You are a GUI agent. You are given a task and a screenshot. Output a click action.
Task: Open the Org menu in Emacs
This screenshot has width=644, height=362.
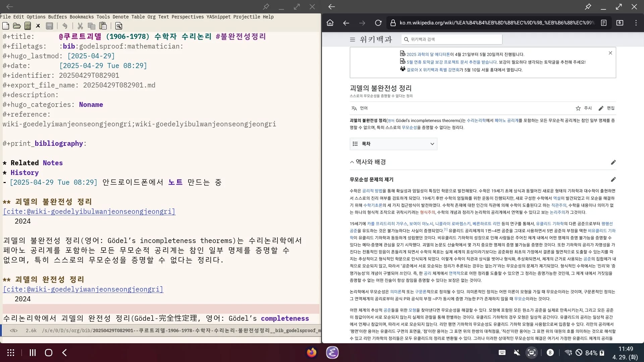151,17
